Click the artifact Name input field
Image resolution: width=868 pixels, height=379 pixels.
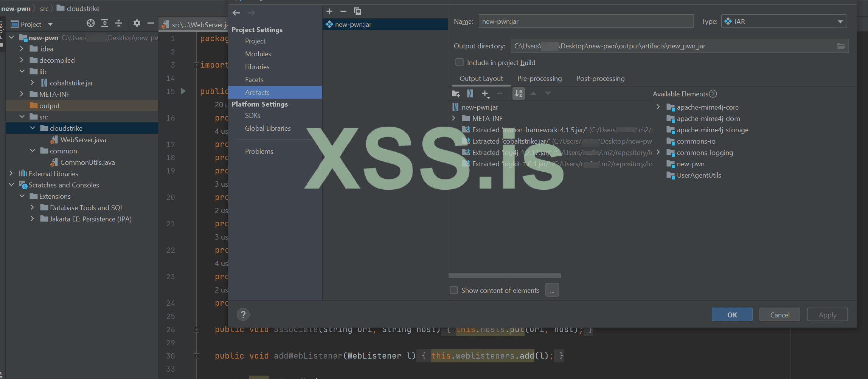pos(586,22)
